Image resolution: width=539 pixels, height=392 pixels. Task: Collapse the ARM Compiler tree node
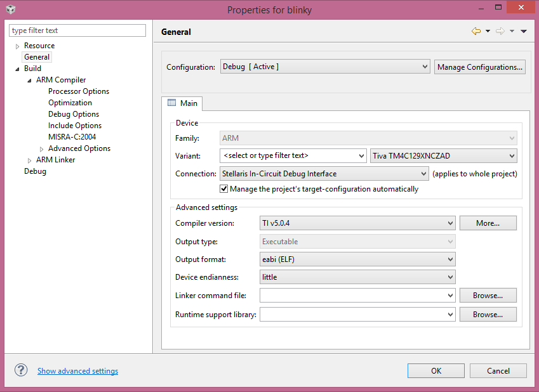29,81
